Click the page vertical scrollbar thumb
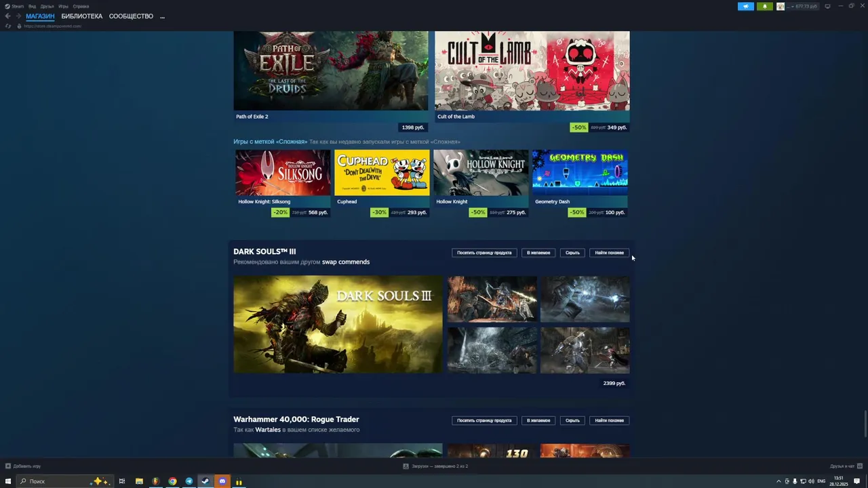868x488 pixels. (865, 424)
